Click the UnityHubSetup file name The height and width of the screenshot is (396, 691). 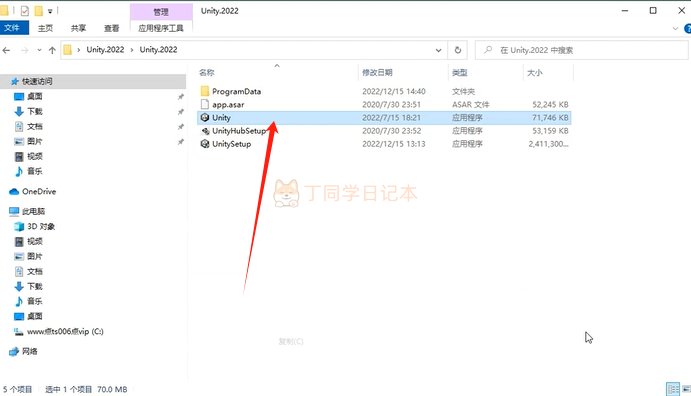click(239, 131)
